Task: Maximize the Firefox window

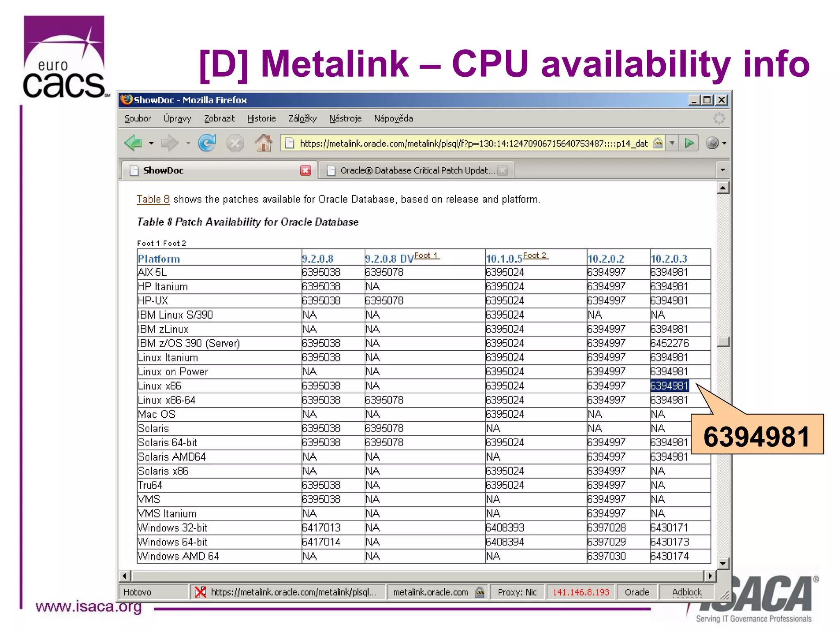Action: click(x=707, y=100)
